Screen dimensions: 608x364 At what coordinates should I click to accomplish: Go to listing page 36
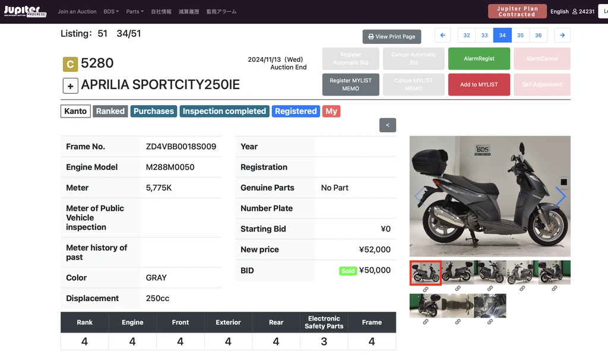(x=538, y=35)
